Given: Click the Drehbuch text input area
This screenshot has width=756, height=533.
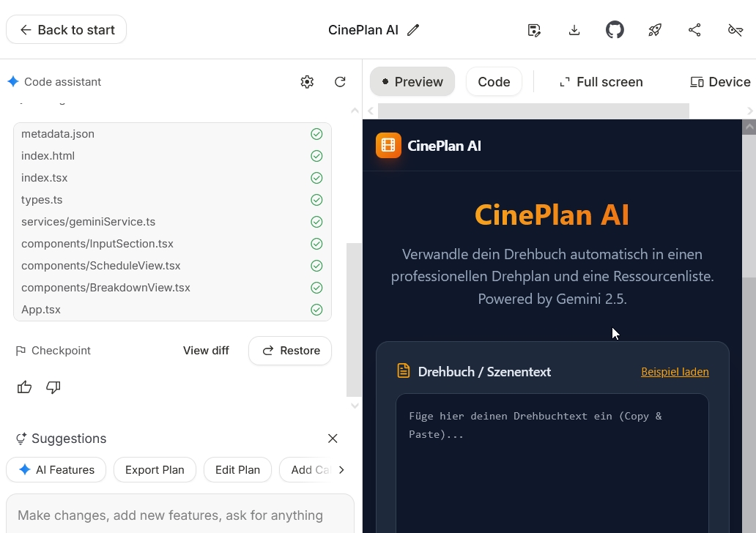Looking at the screenshot, I should pos(552,469).
